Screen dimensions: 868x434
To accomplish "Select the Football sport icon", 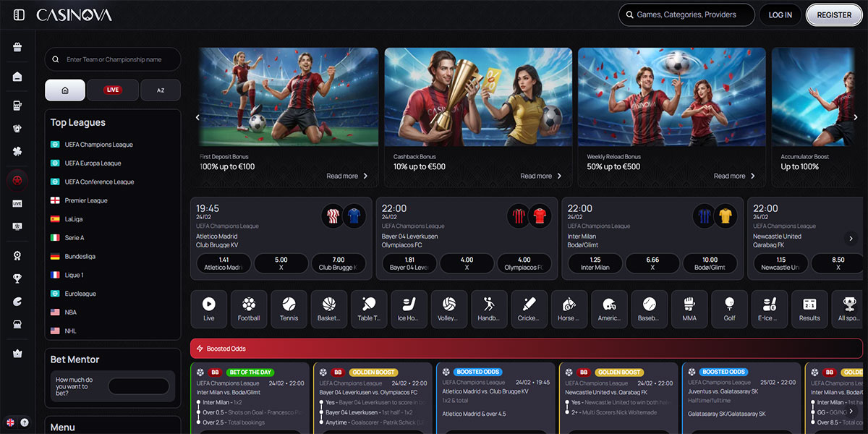I will click(249, 309).
